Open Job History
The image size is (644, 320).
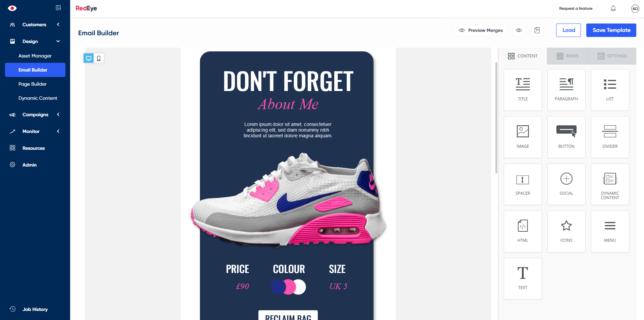tap(35, 309)
